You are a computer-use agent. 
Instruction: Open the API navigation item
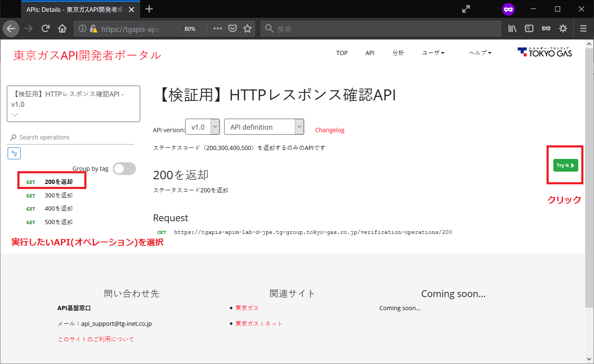click(370, 53)
